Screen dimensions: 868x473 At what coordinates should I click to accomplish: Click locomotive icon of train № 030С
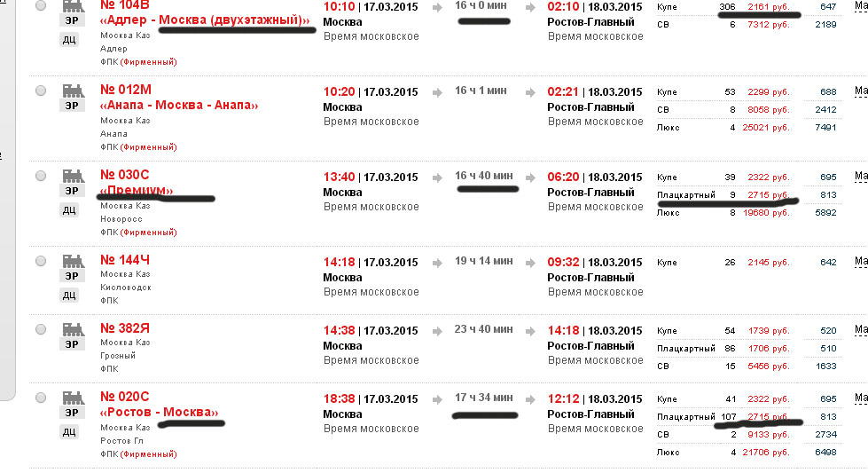[73, 176]
